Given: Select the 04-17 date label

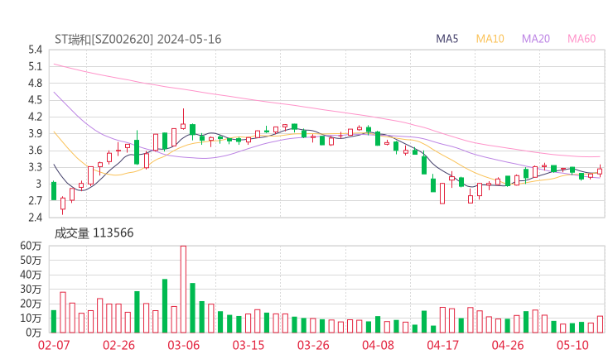Looking at the screenshot, I should point(443,345).
